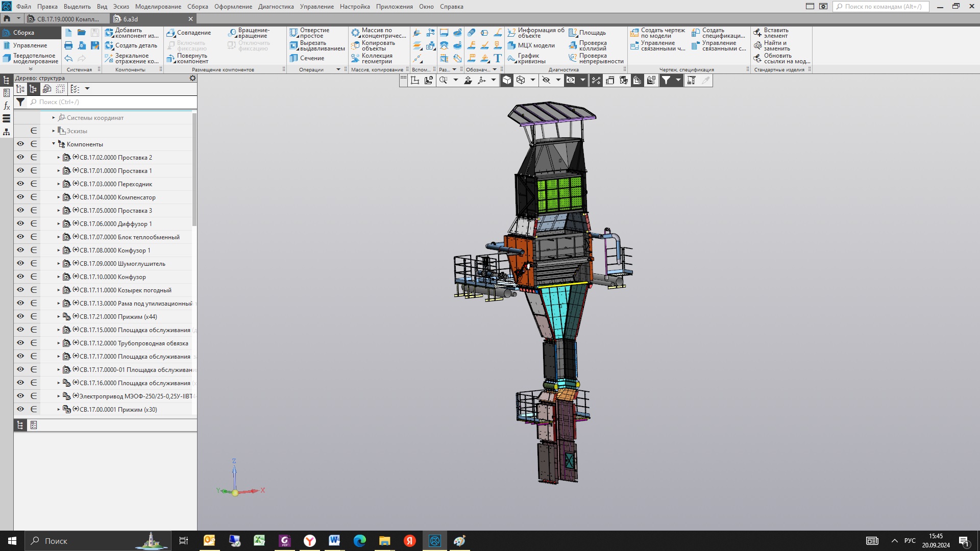Expand the Блок теплообменный component
The image size is (980, 551).
tap(59, 237)
